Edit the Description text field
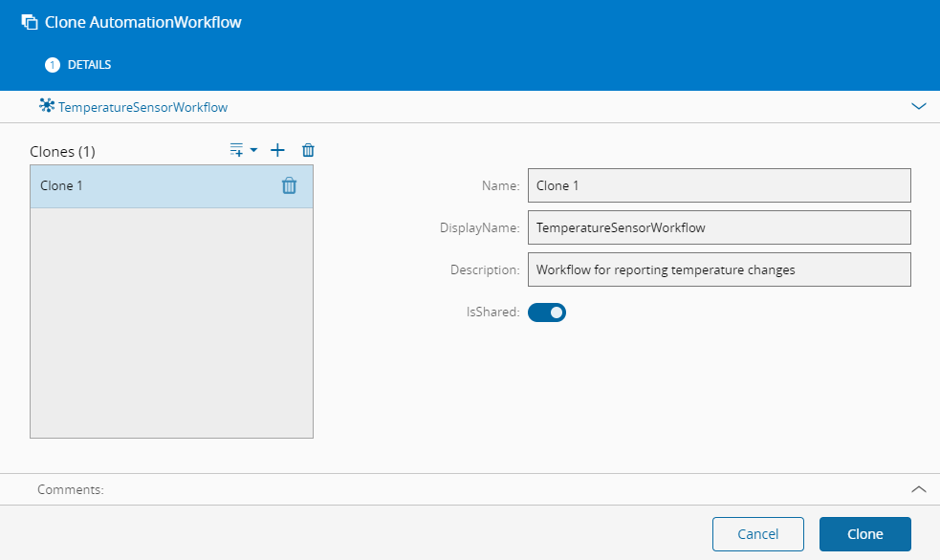This screenshot has width=940, height=560. pos(718,269)
